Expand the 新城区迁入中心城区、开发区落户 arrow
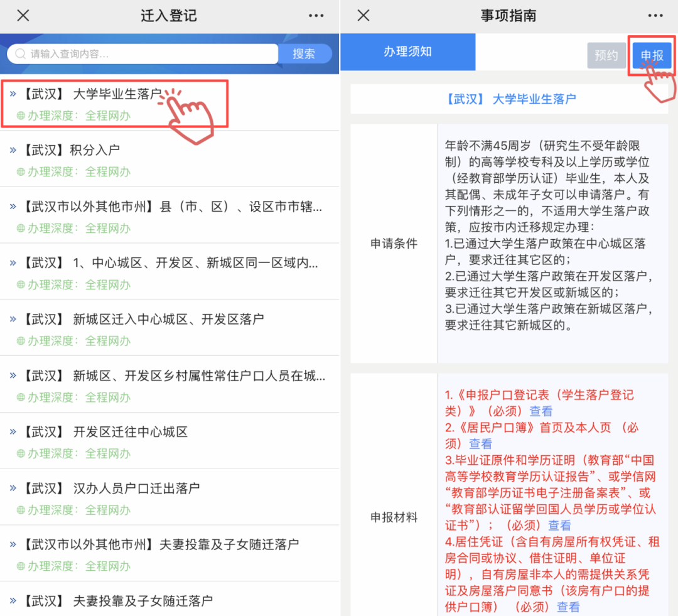This screenshot has height=616, width=678. click(x=13, y=319)
